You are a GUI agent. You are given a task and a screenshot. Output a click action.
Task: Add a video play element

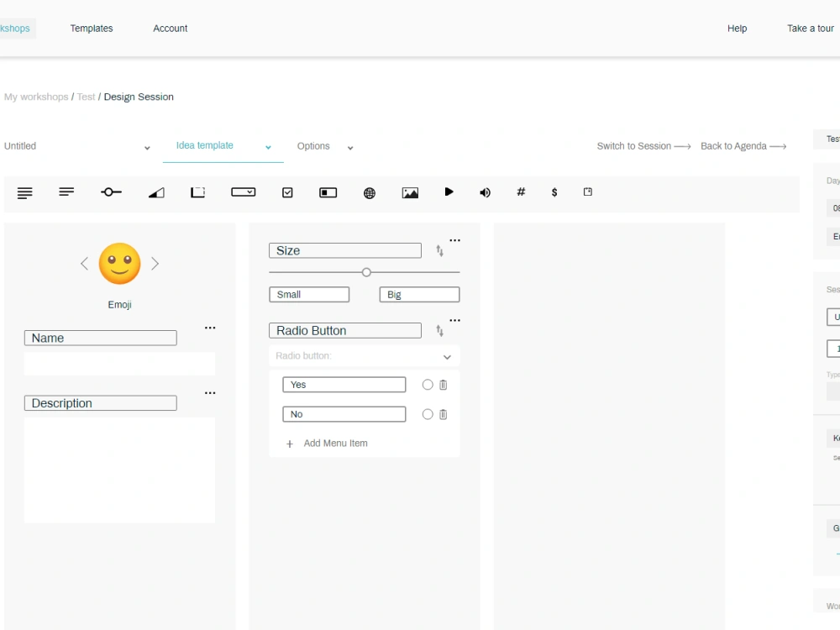pyautogui.click(x=449, y=192)
